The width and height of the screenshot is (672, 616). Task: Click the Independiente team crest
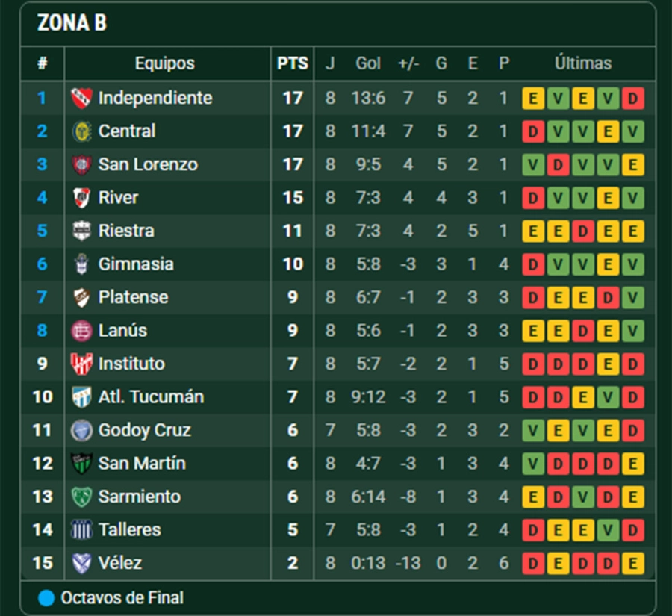click(x=81, y=98)
